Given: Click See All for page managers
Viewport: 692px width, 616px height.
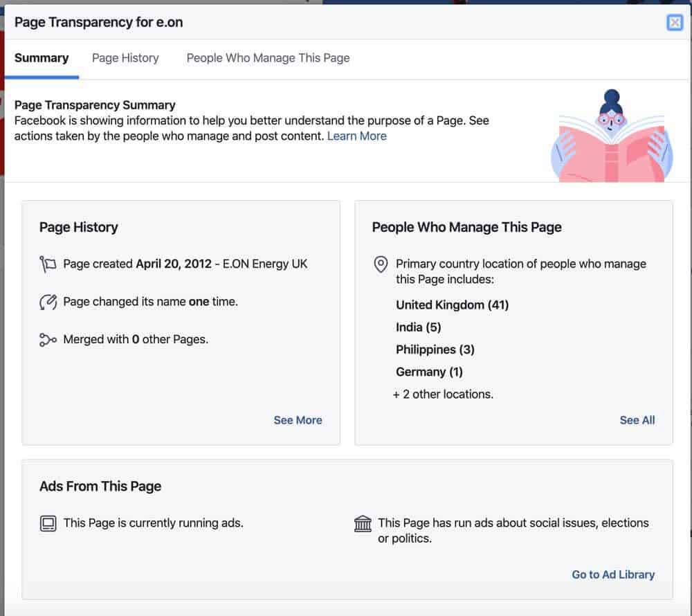Looking at the screenshot, I should coord(637,420).
